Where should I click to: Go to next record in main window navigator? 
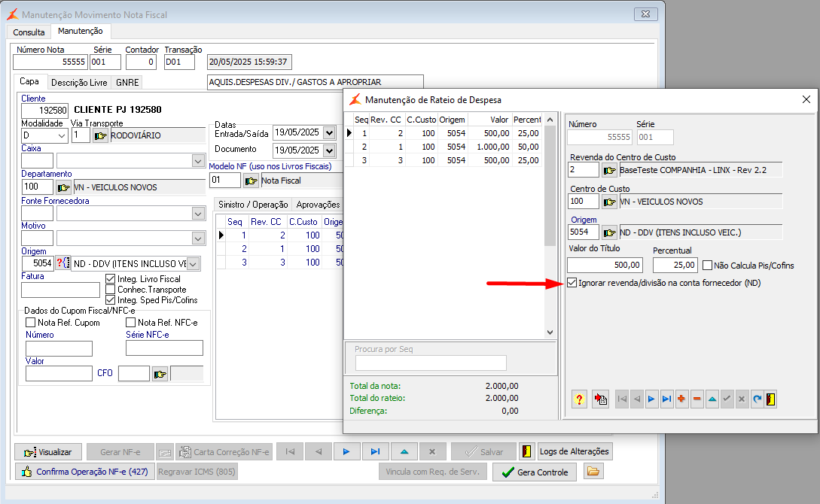click(x=346, y=452)
